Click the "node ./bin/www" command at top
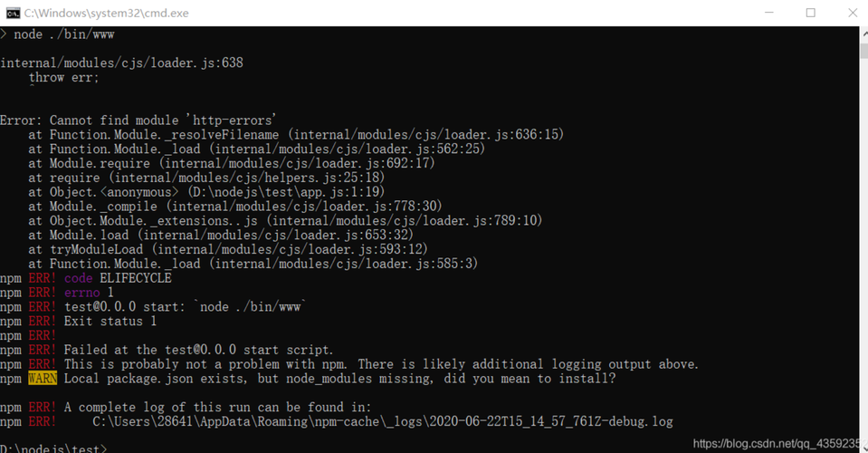 click(x=63, y=34)
